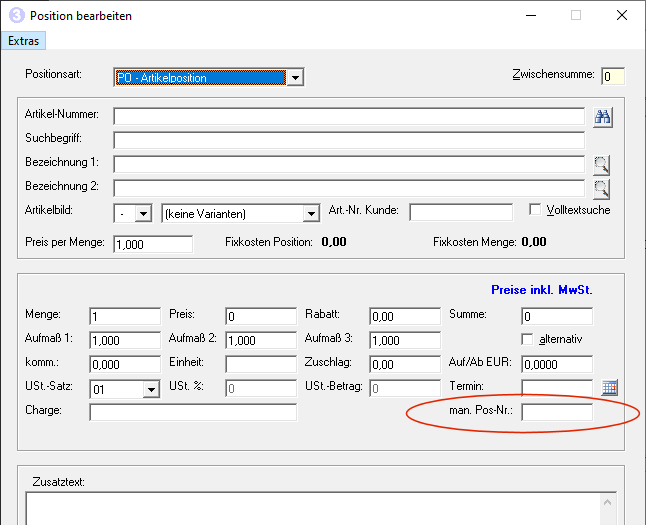Click the Menge quantity field
The height and width of the screenshot is (525, 646).
(125, 316)
